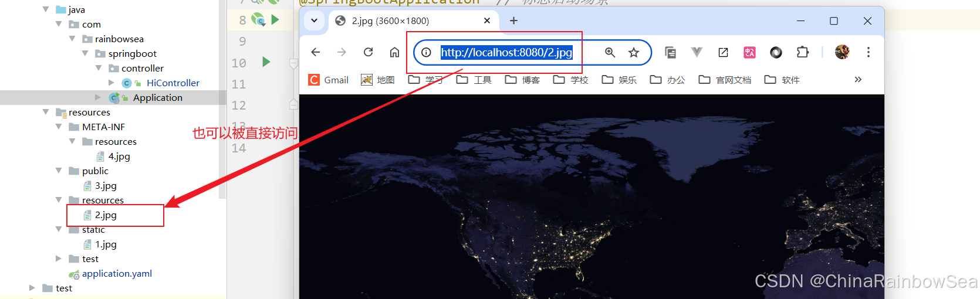This screenshot has width=980, height=299.
Task: Open a new browser tab
Action: pos(513,21)
